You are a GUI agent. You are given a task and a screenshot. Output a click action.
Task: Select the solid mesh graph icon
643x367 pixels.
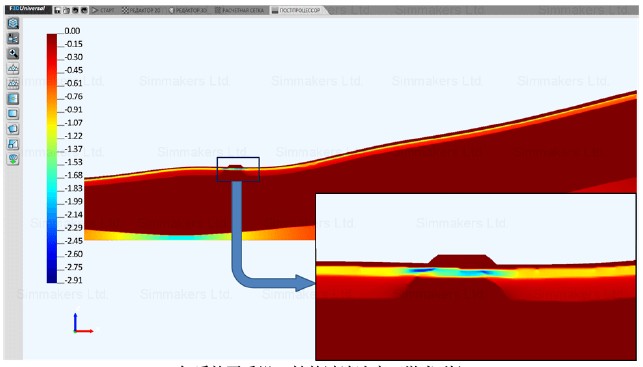(13, 68)
